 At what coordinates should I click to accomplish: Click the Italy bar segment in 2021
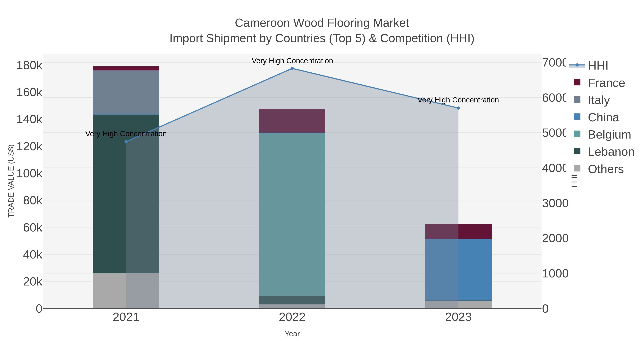[126, 92]
